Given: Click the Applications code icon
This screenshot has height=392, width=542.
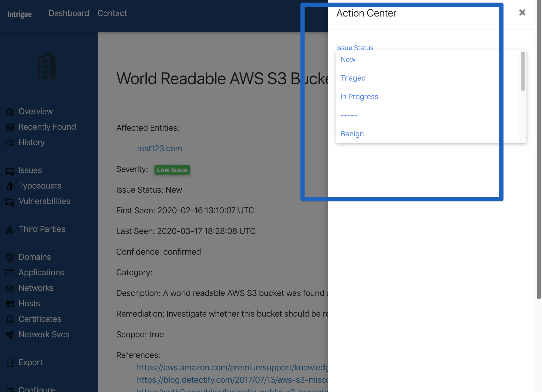Looking at the screenshot, I should 10,273.
